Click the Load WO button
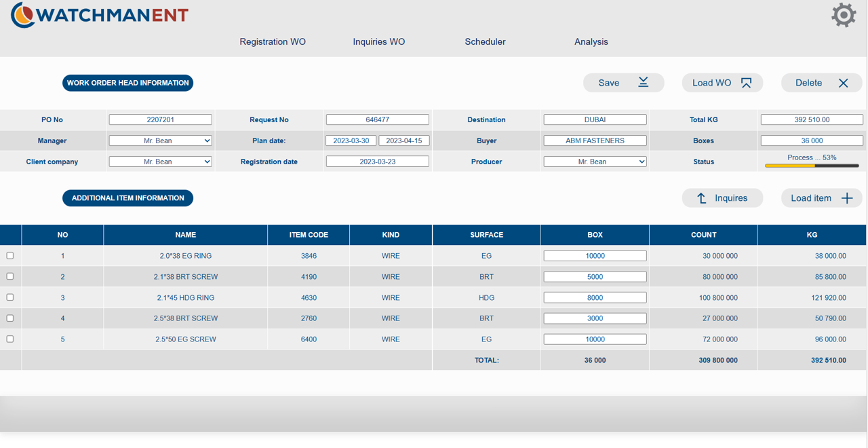This screenshot has width=868, height=448. pos(723,83)
